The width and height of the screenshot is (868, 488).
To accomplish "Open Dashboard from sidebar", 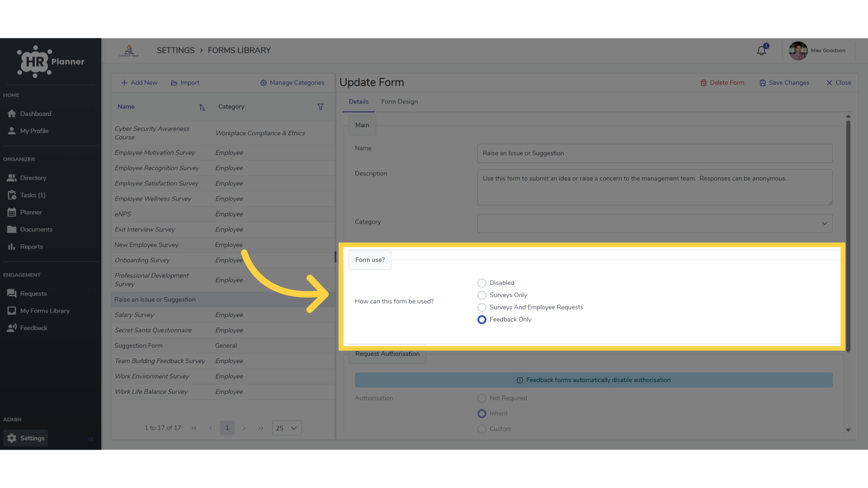I will 29,114.
